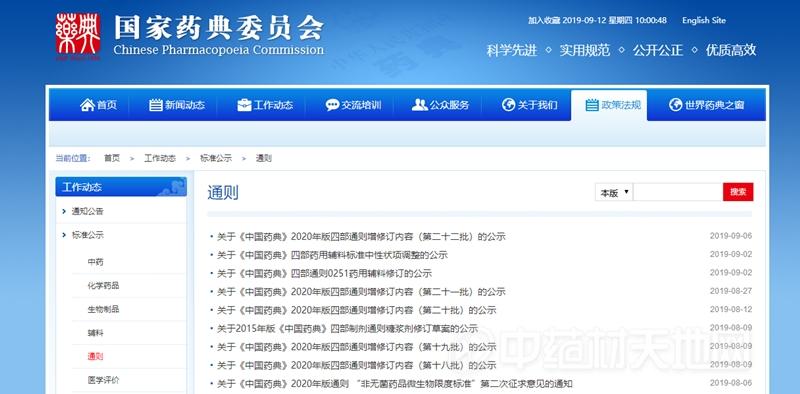800x394 pixels.
Task: Click the red 搜索 search button
Action: coord(738,192)
